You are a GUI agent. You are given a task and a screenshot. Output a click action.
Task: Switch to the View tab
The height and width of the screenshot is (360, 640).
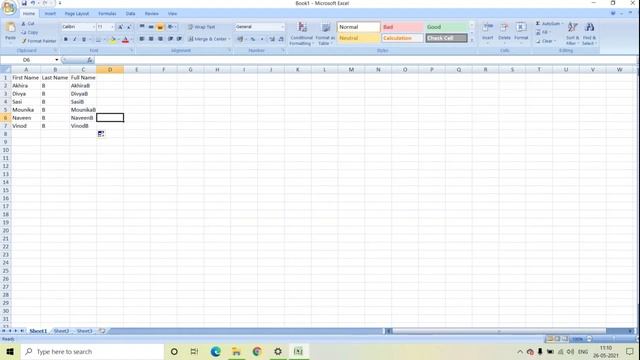click(x=173, y=13)
